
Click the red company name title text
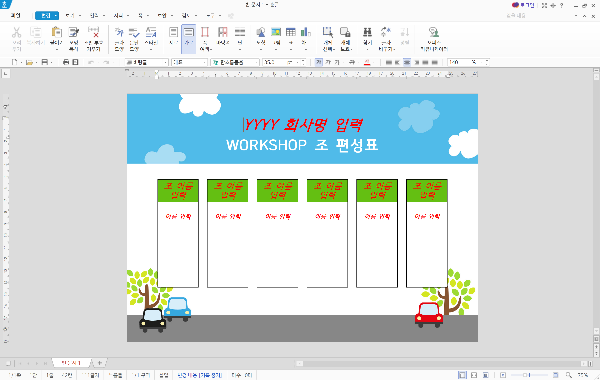(303, 125)
